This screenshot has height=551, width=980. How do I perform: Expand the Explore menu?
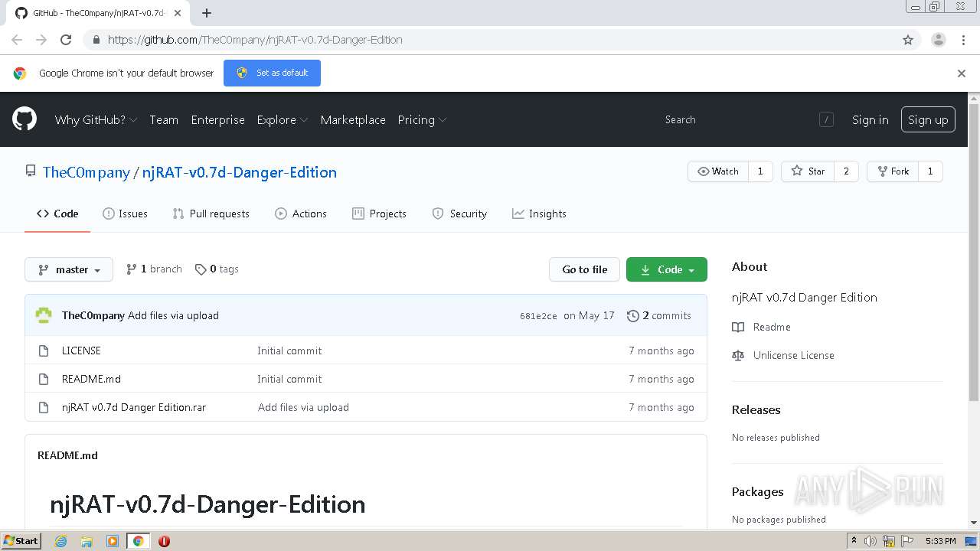(x=282, y=120)
